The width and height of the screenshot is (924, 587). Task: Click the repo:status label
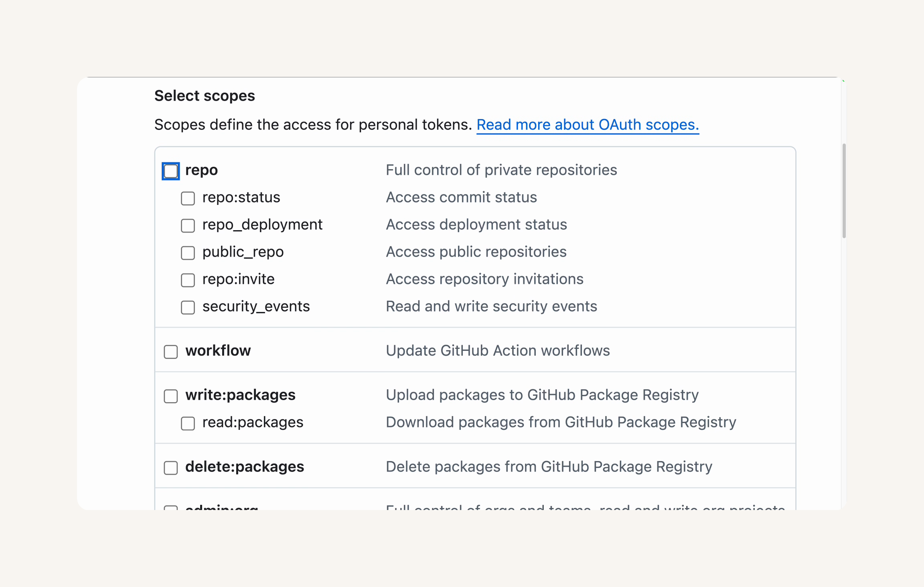[241, 197]
